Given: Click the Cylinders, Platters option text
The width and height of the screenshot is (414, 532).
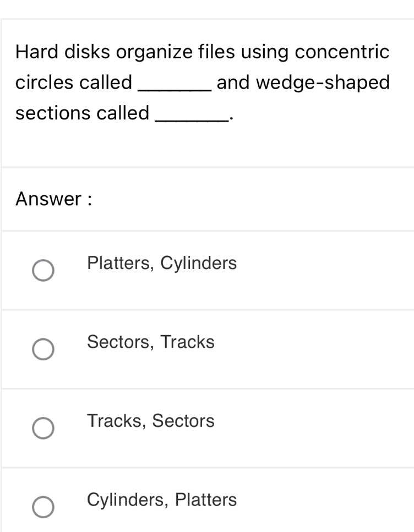Looking at the screenshot, I should (161, 501).
